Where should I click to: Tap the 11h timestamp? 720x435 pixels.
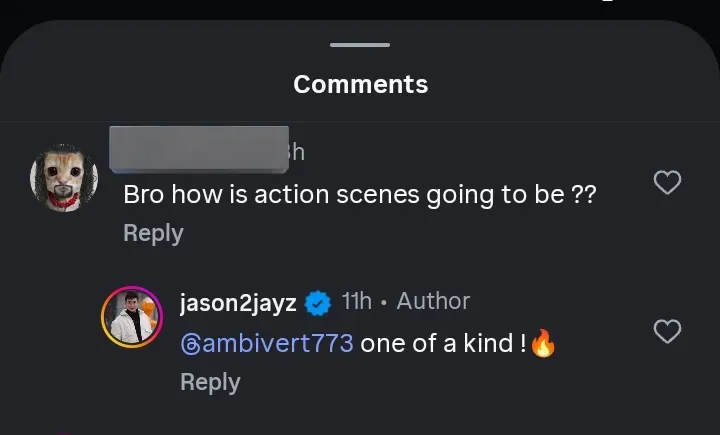click(x=356, y=301)
